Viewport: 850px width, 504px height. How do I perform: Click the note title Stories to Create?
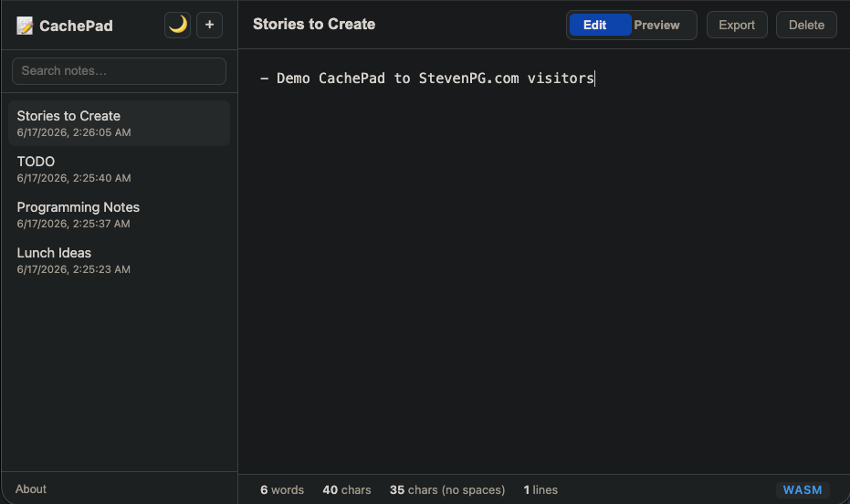[x=314, y=25]
